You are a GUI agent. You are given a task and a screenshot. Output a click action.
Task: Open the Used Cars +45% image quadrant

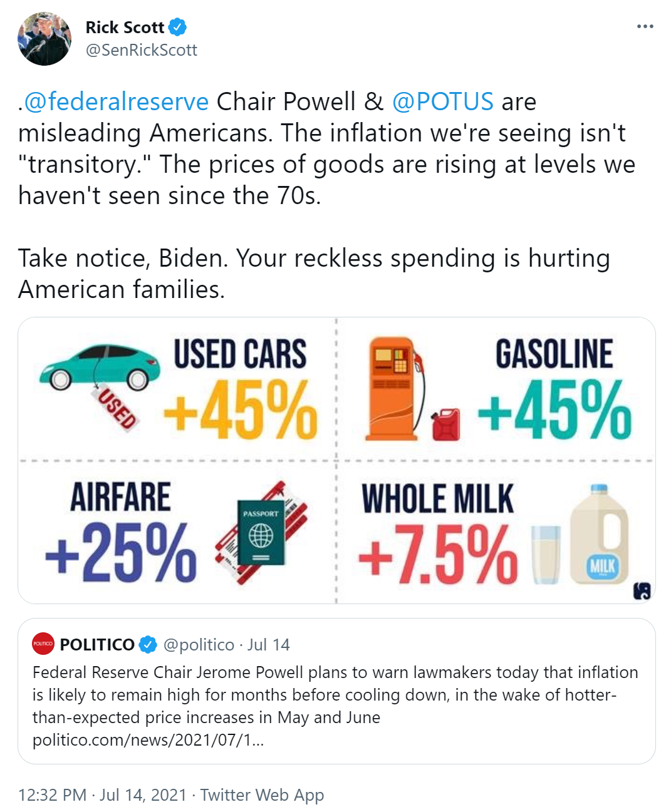[177, 389]
